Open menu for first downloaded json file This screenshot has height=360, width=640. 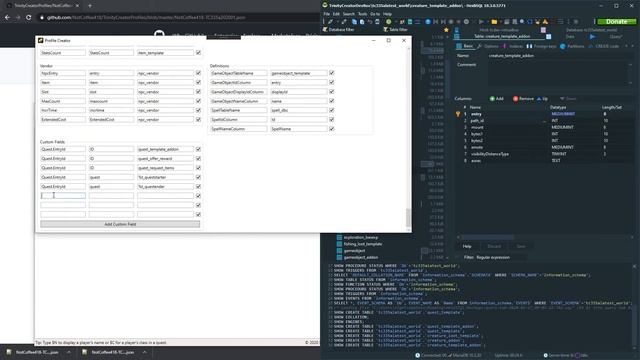(x=69, y=352)
